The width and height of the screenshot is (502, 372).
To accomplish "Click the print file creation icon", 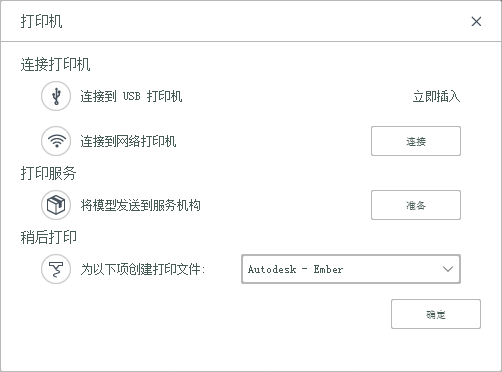I will [x=56, y=269].
